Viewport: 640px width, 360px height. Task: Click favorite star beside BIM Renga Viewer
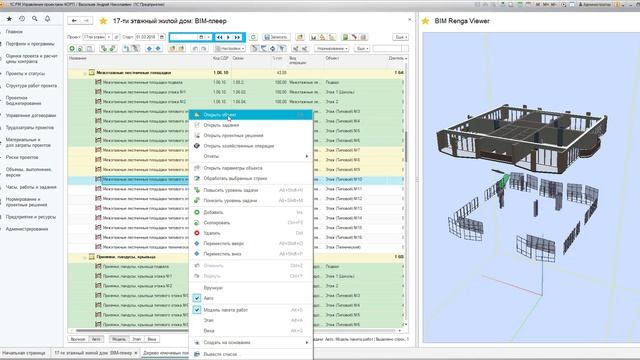coord(425,21)
